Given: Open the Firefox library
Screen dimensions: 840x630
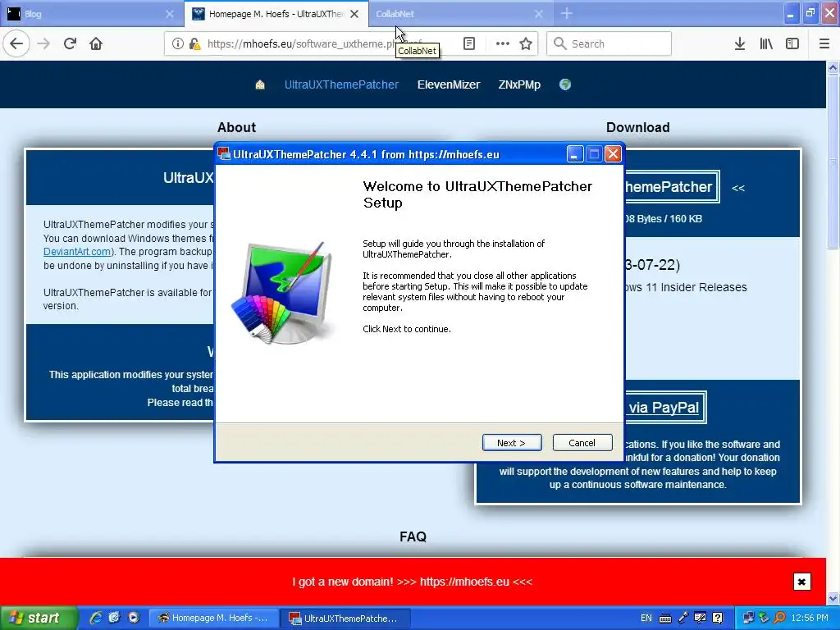Looking at the screenshot, I should click(x=766, y=44).
